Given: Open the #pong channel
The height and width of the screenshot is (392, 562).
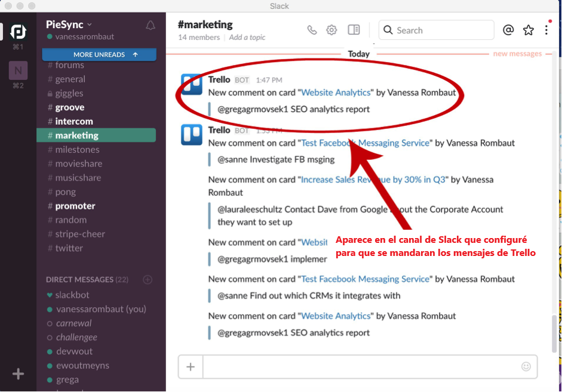Looking at the screenshot, I should point(62,192).
